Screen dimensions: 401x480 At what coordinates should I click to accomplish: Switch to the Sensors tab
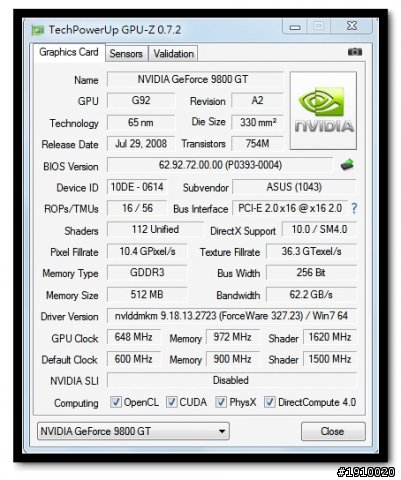tap(126, 54)
